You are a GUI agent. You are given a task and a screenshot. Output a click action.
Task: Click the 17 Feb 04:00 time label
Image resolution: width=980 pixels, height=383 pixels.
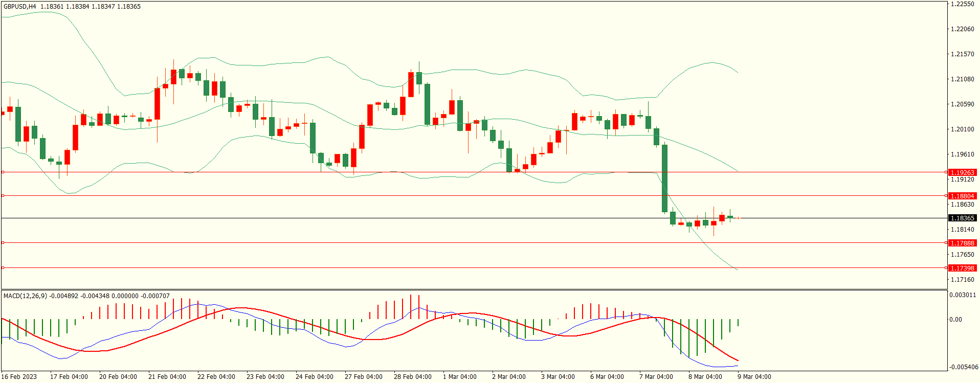point(69,377)
